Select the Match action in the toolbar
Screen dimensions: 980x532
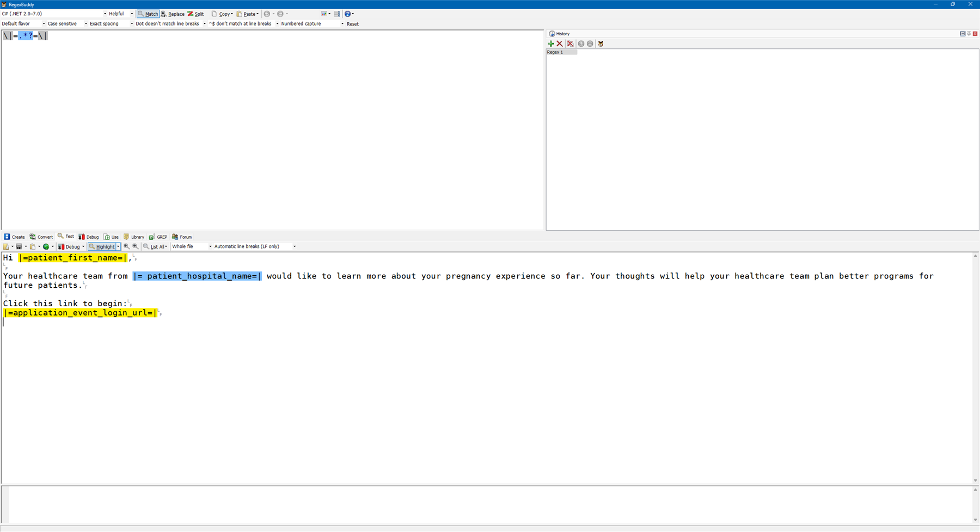tap(148, 14)
